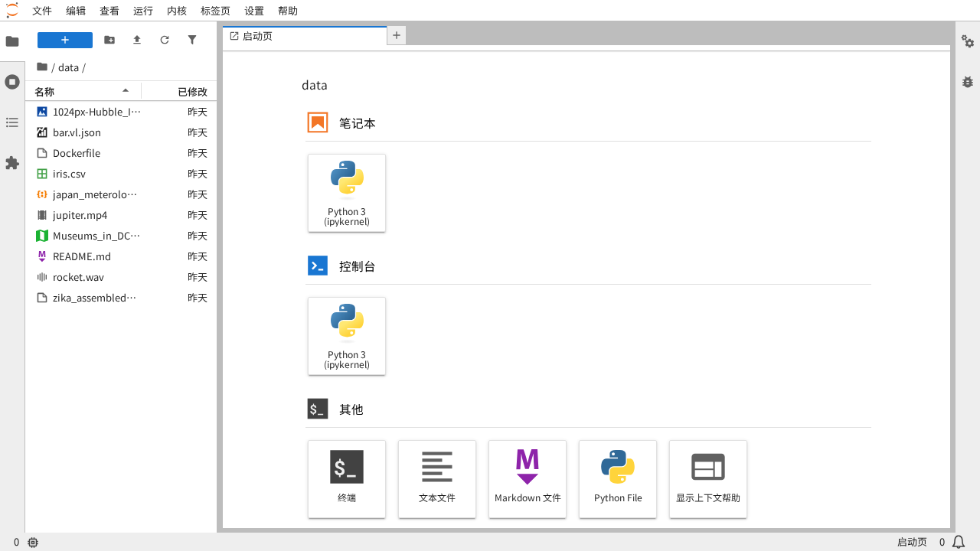
Task: Open the 内核 menu
Action: pyautogui.click(x=177, y=11)
